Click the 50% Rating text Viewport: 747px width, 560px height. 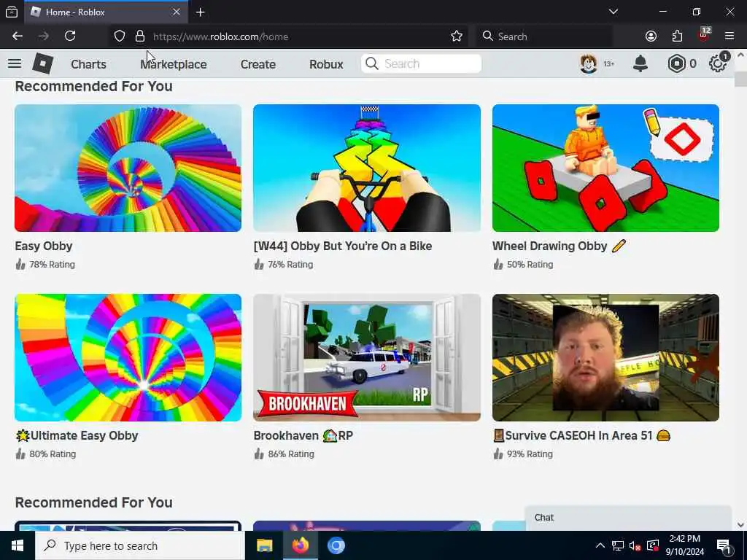click(530, 265)
